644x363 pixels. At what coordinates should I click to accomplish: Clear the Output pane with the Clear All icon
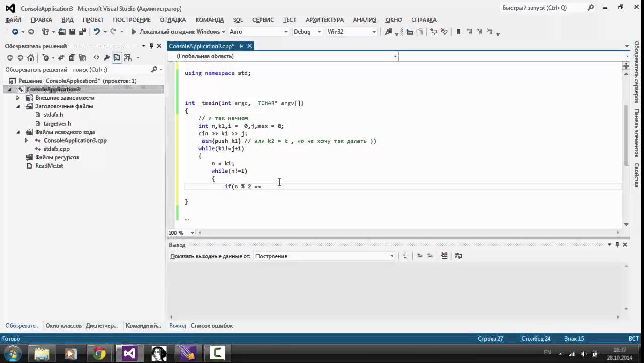(x=444, y=256)
